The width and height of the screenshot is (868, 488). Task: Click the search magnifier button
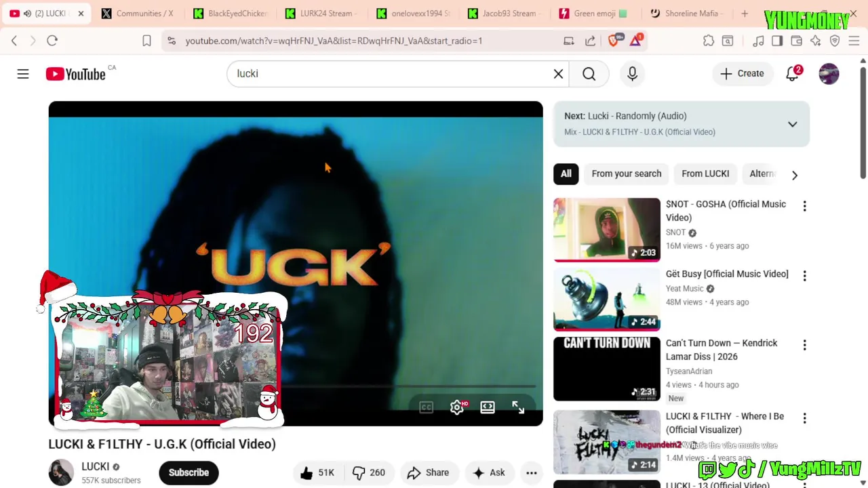589,74
